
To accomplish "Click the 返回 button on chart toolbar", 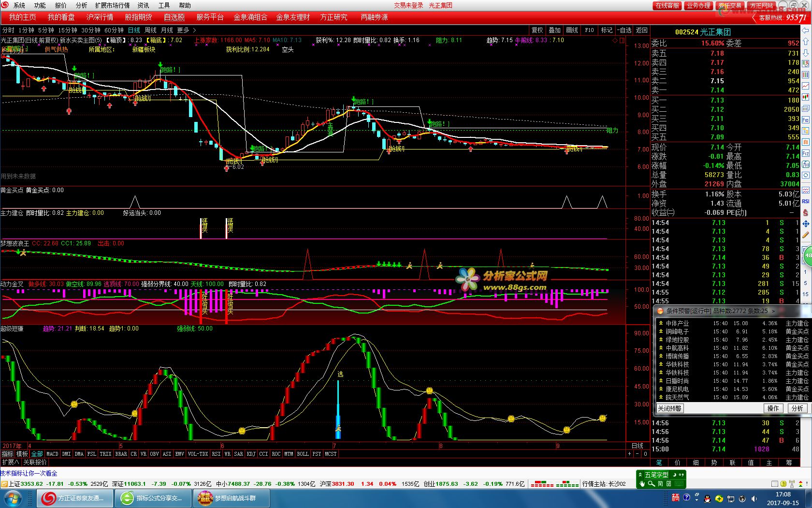I will (641, 30).
